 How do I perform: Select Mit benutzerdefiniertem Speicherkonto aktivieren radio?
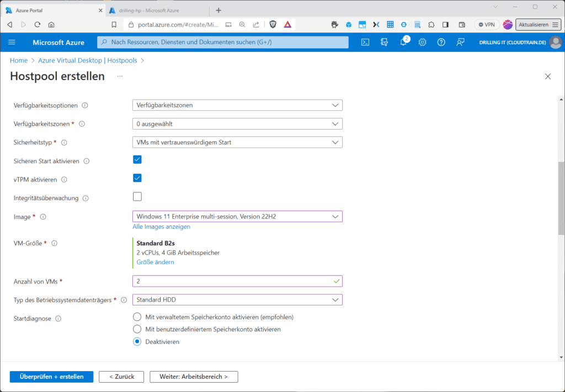click(x=137, y=329)
